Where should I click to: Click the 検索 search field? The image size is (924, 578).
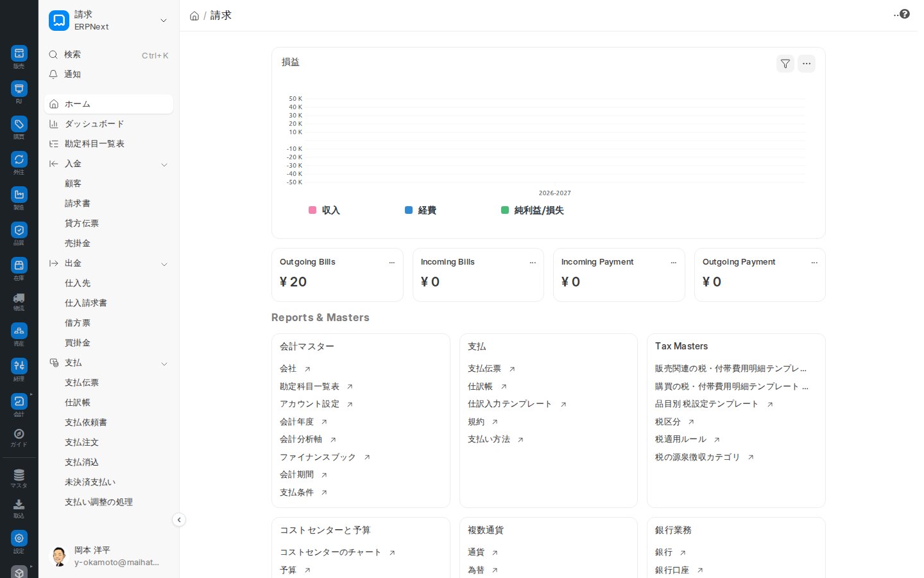tap(108, 55)
